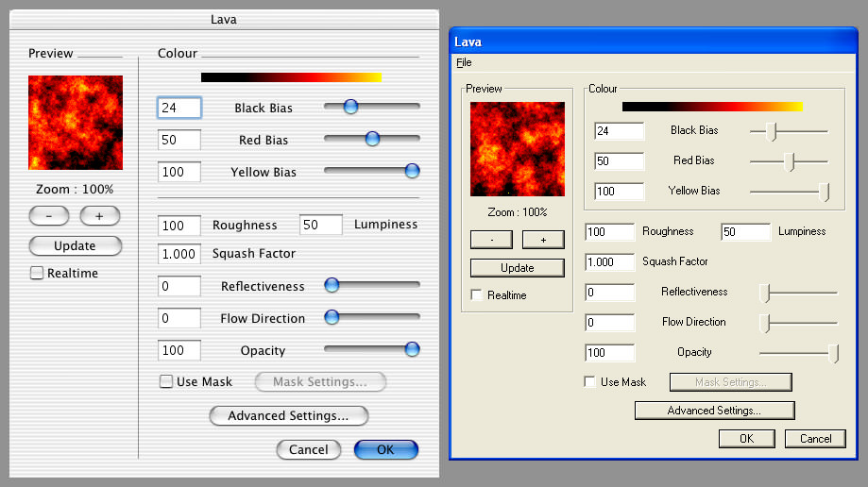Zoom out with minus button in Mac dialog
The image size is (868, 487).
tap(49, 216)
